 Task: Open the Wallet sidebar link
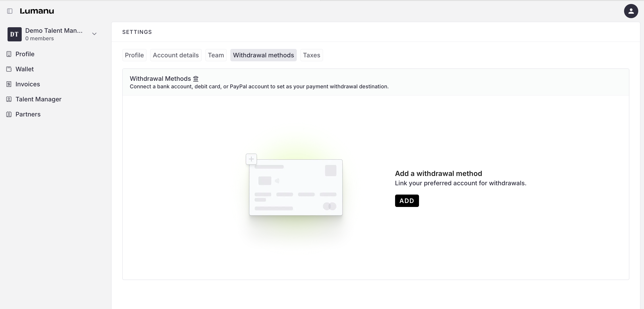(25, 69)
